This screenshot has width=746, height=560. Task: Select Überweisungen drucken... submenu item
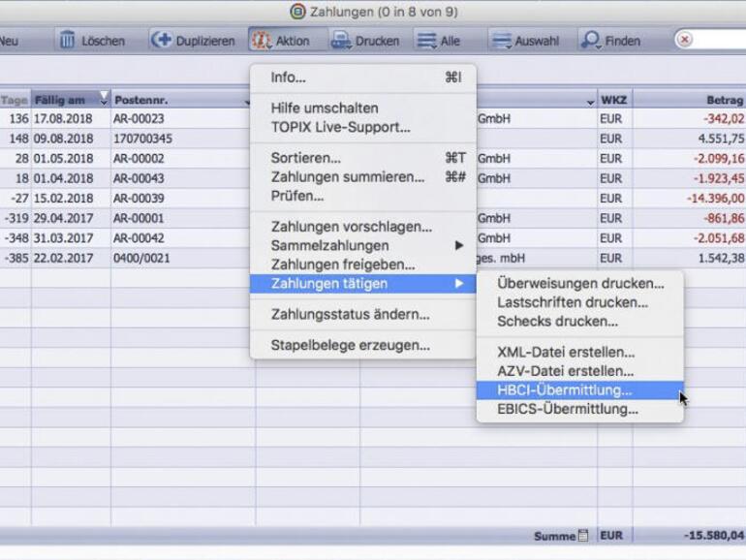tap(580, 284)
